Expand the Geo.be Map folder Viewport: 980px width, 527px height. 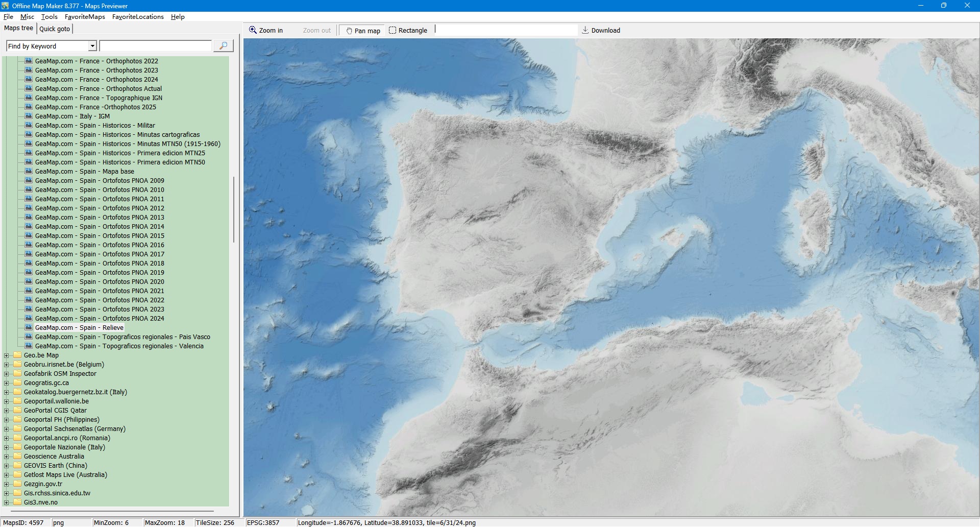pos(7,355)
